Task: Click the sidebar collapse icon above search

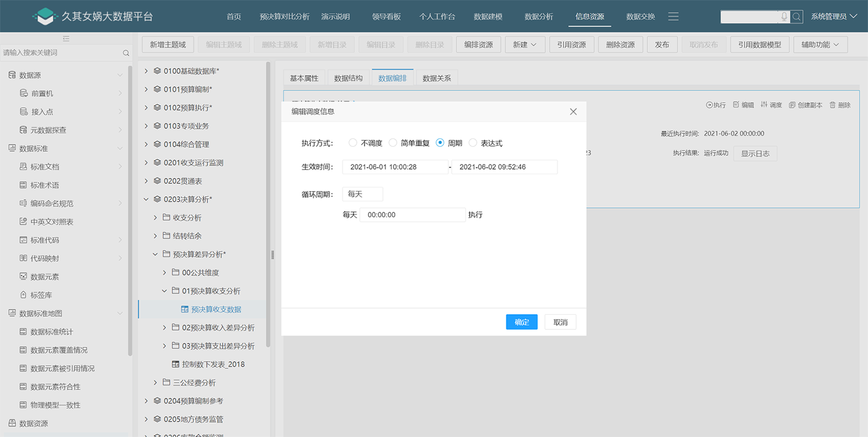Action: point(66,39)
